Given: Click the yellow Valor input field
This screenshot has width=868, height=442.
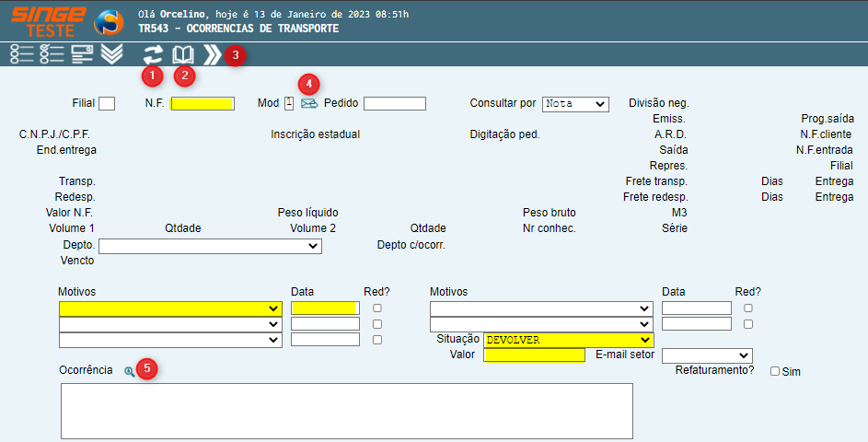Looking at the screenshot, I should click(x=534, y=355).
